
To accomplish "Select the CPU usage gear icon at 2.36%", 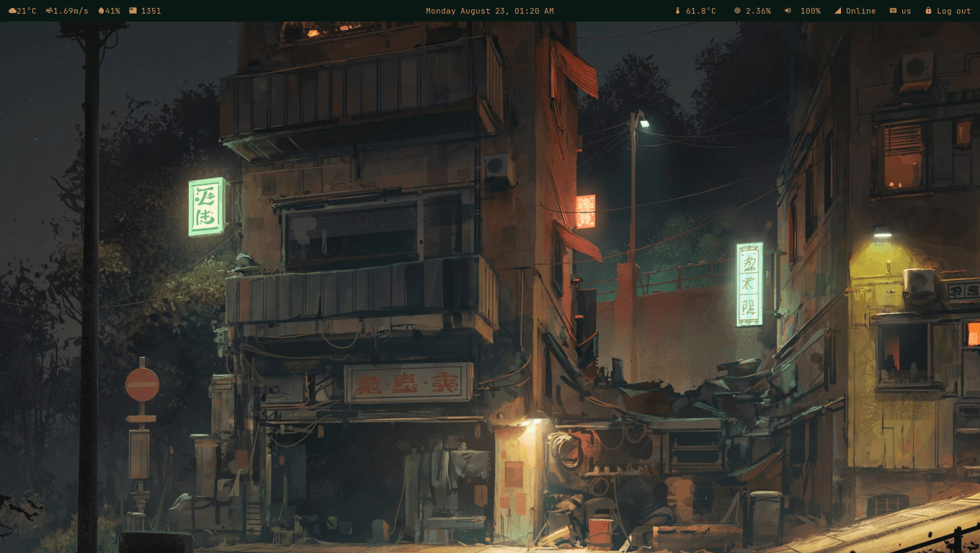I will 736,11.
